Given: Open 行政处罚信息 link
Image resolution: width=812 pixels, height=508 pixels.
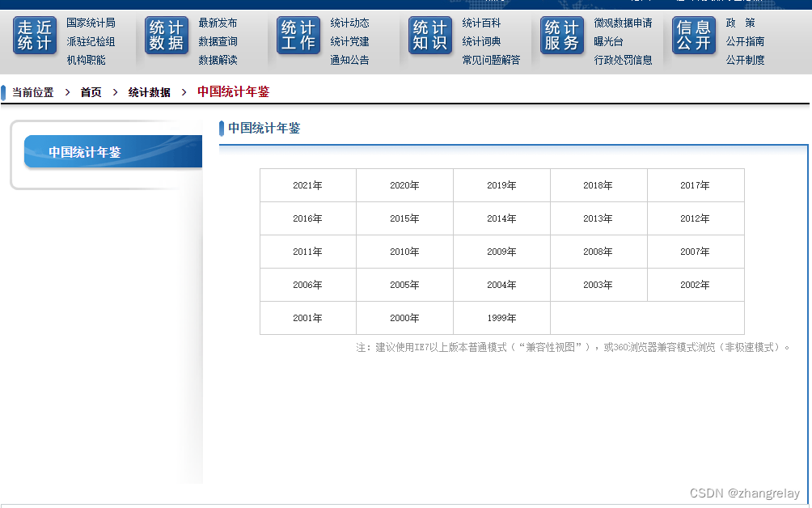Looking at the screenshot, I should click(x=623, y=60).
